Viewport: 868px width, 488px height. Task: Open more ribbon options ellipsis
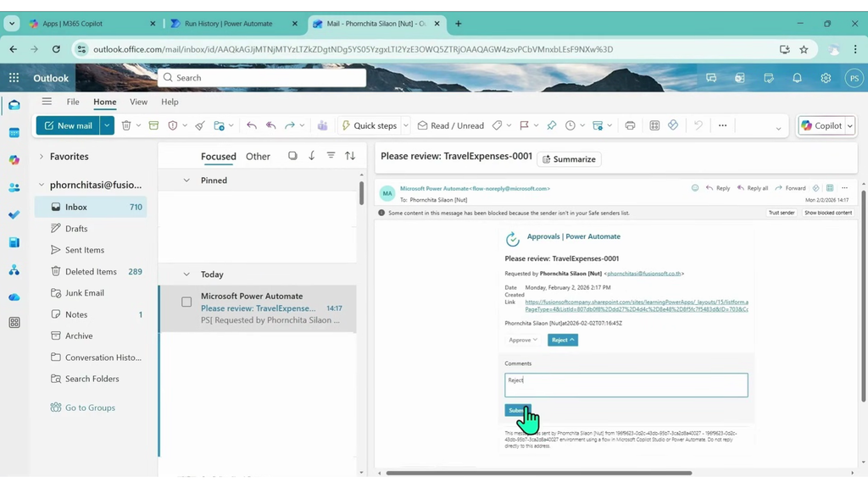(x=722, y=125)
